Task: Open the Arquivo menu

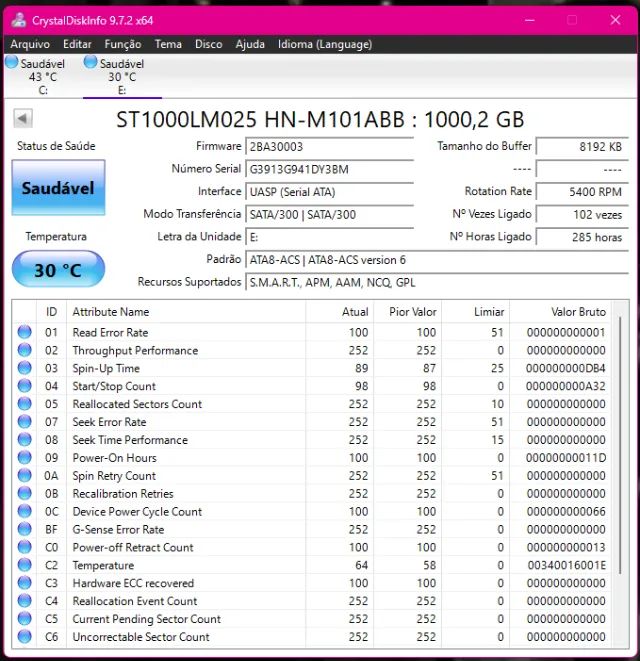Action: tap(30, 44)
